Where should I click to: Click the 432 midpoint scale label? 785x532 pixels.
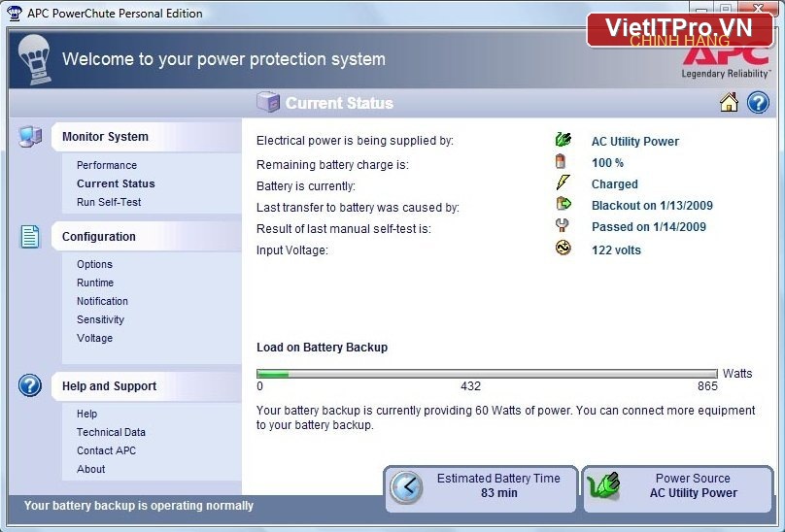pos(470,386)
